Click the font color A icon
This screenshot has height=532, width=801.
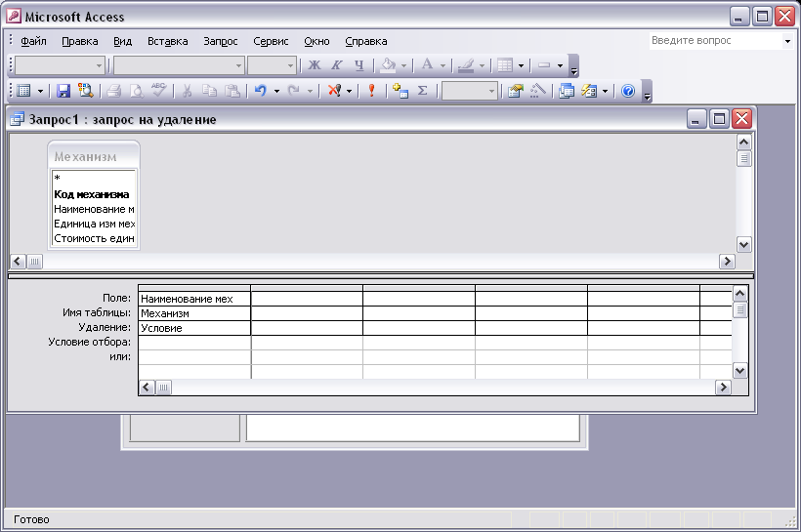pyautogui.click(x=427, y=65)
